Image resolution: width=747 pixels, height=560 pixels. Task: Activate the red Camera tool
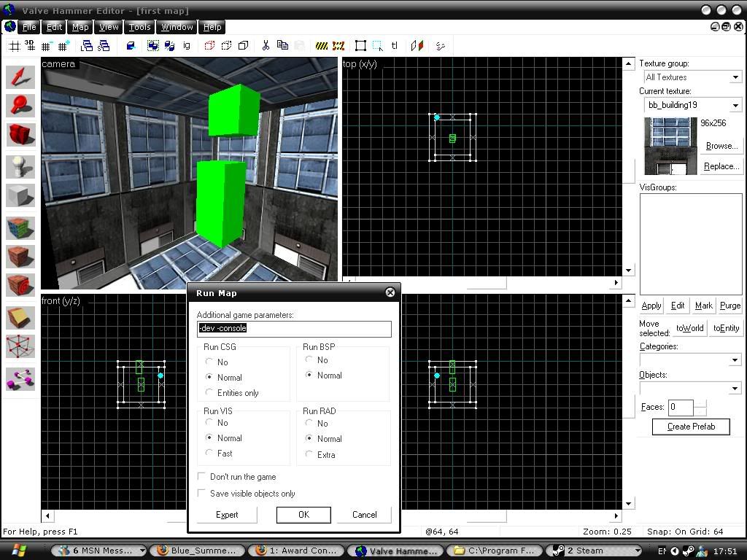[x=20, y=134]
